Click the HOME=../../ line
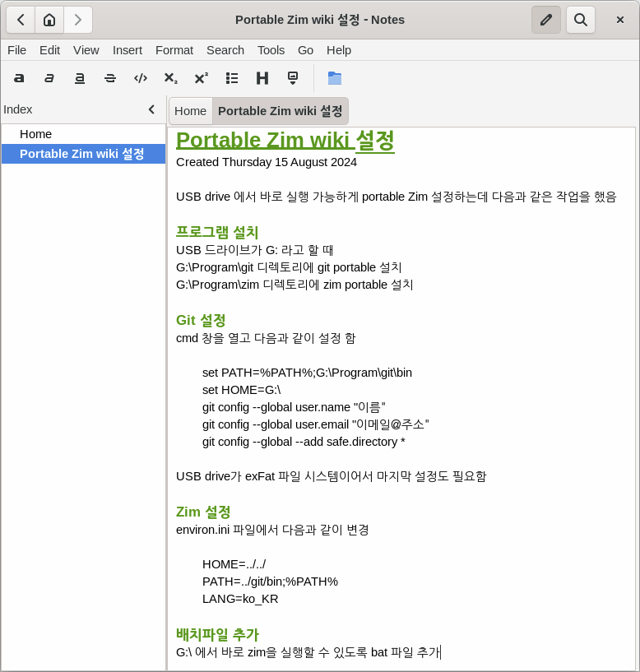The width and height of the screenshot is (640, 672). click(234, 564)
